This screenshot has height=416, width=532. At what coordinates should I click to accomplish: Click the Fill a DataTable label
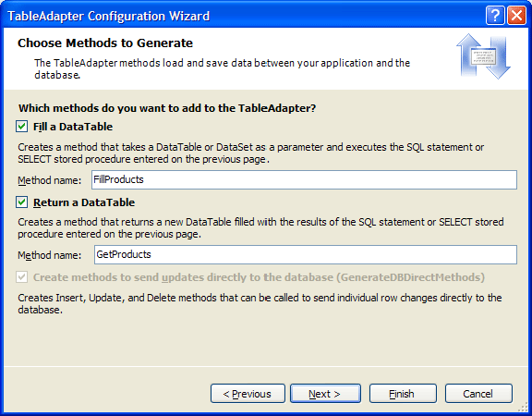73,127
